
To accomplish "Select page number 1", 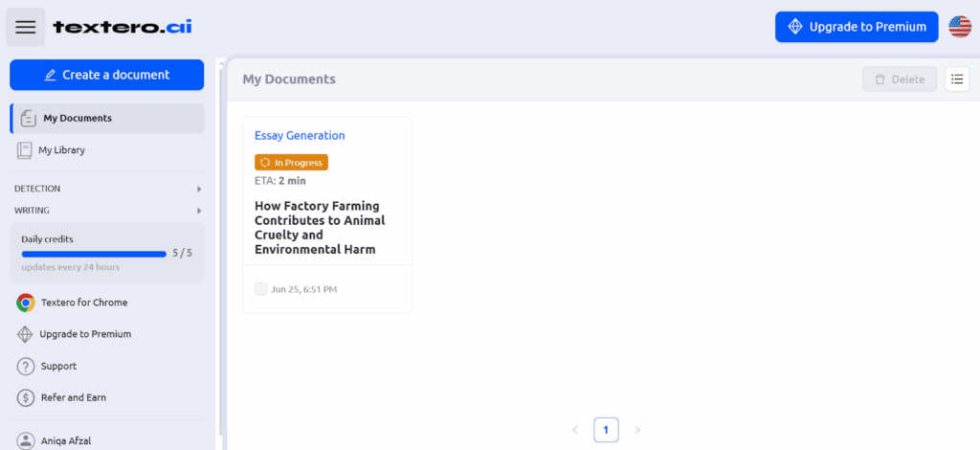I will tap(606, 430).
